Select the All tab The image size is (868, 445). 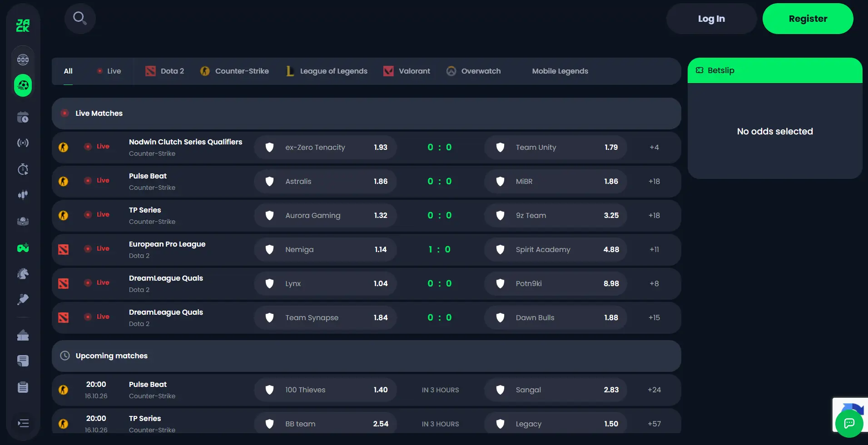[68, 71]
